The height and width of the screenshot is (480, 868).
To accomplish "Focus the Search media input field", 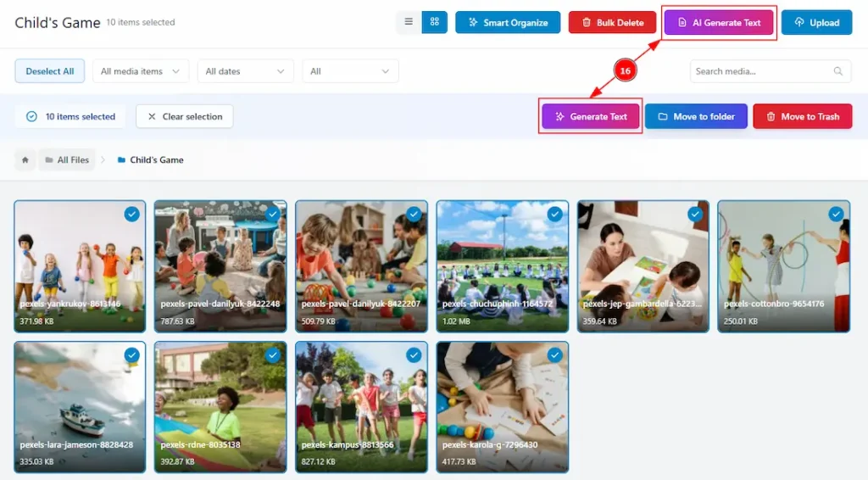I will click(770, 71).
